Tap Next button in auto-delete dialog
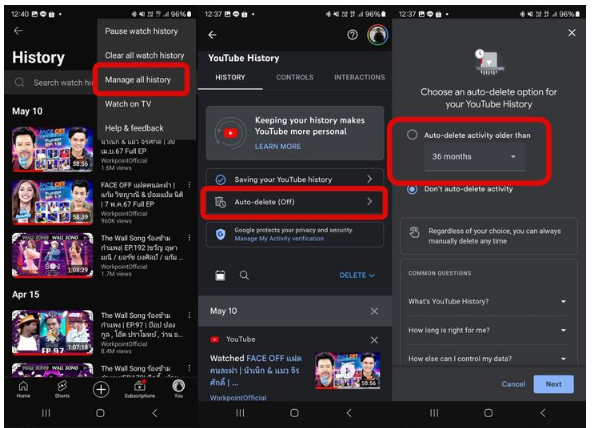 (x=553, y=384)
